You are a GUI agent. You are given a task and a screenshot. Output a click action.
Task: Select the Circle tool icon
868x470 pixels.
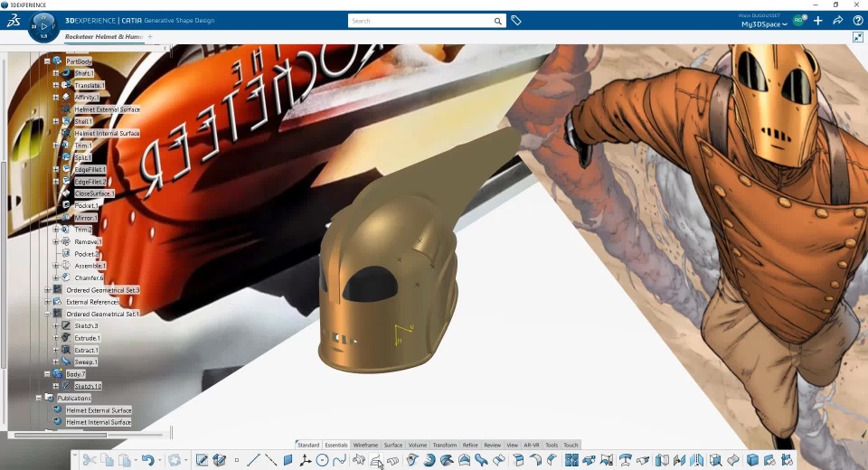[x=322, y=460]
